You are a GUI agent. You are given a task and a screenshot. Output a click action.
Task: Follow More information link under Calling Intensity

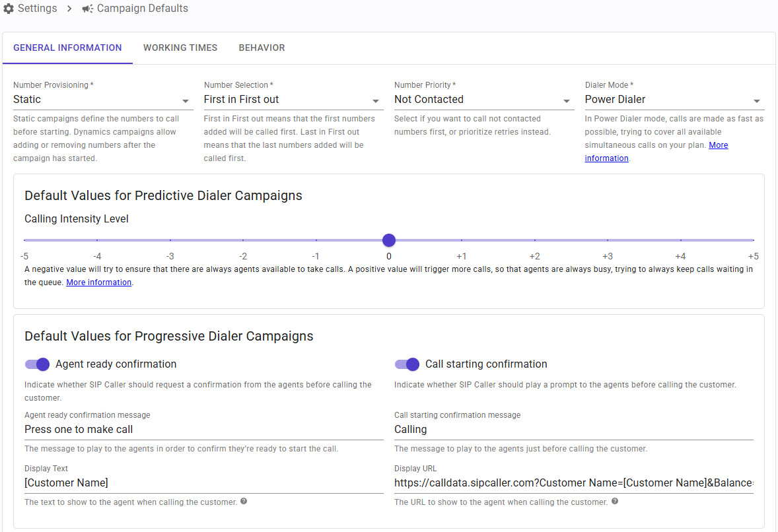[x=99, y=283]
